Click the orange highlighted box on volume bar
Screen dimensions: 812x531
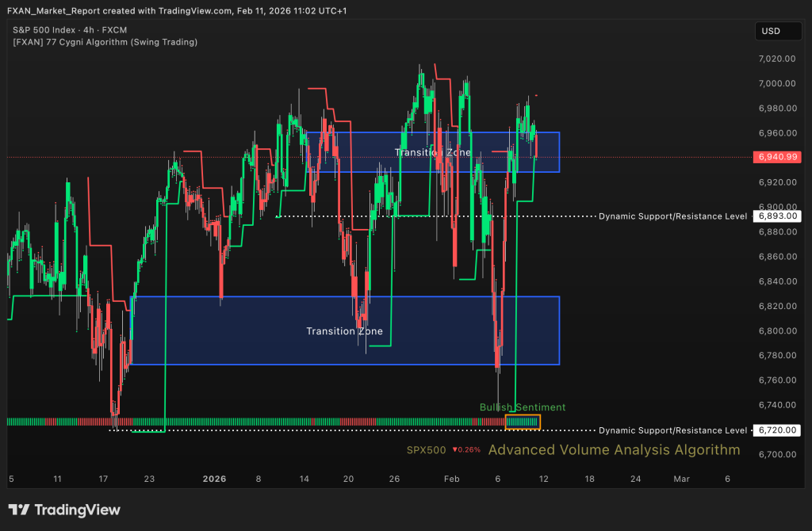523,422
